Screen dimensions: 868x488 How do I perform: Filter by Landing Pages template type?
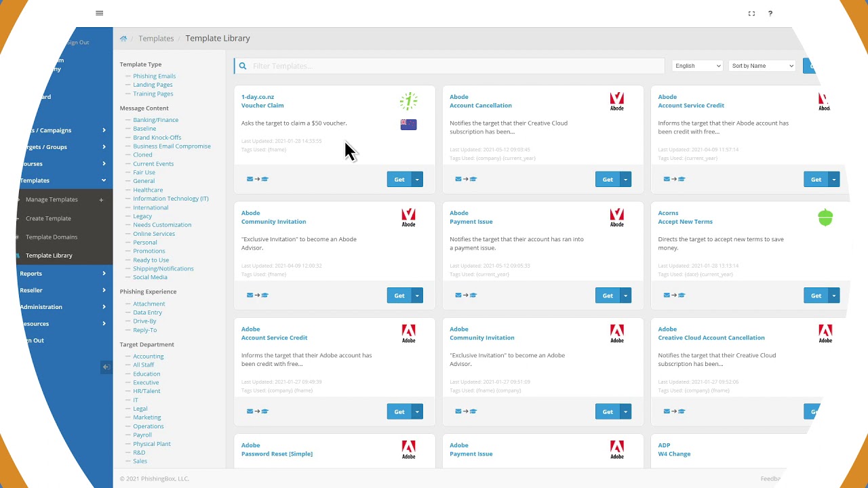pos(153,85)
